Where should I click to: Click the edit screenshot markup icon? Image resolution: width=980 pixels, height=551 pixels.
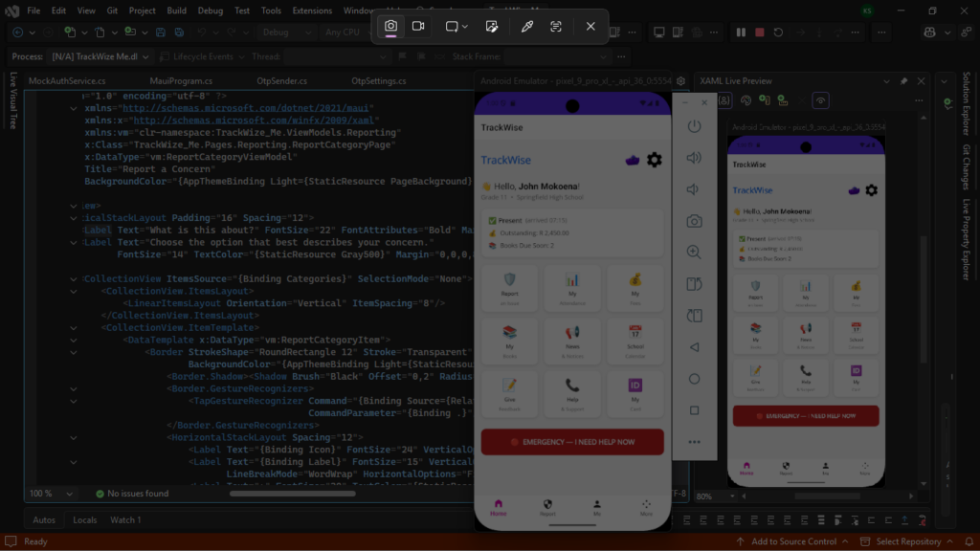pyautogui.click(x=492, y=26)
